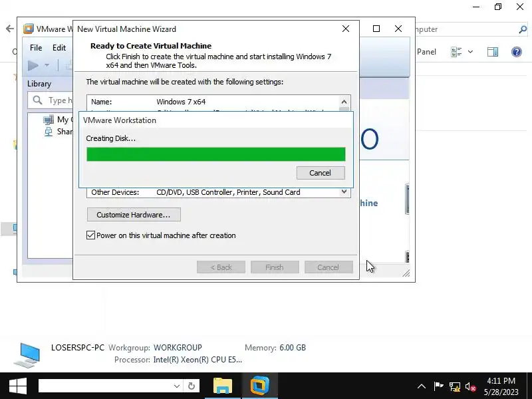Image resolution: width=532 pixels, height=399 pixels.
Task: Expand the view options dropdown chevron
Action: [x=470, y=52]
